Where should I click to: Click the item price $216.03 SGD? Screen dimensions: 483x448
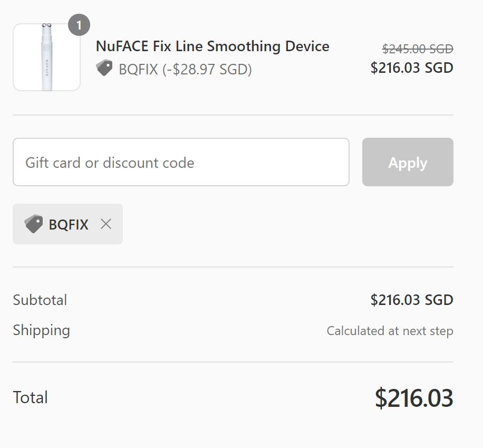(x=412, y=68)
